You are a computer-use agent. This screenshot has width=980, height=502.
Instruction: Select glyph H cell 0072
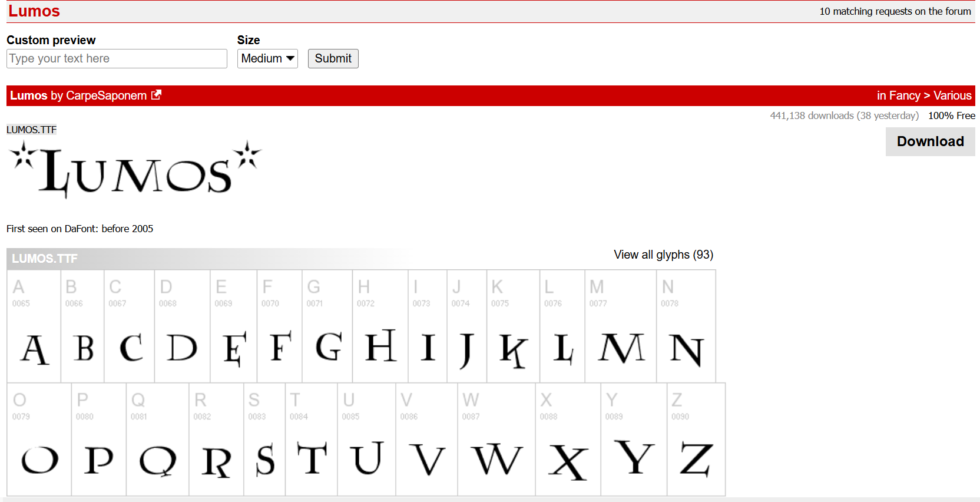click(x=380, y=326)
